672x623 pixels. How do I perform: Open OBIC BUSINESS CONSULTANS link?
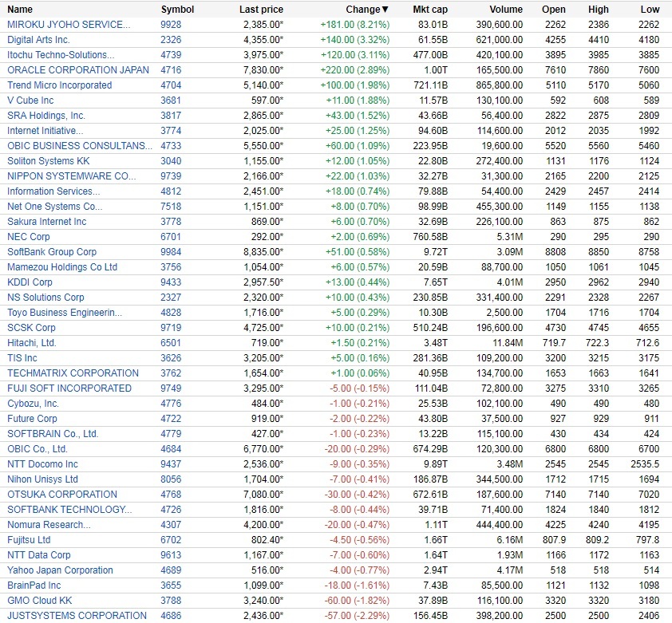click(x=80, y=146)
